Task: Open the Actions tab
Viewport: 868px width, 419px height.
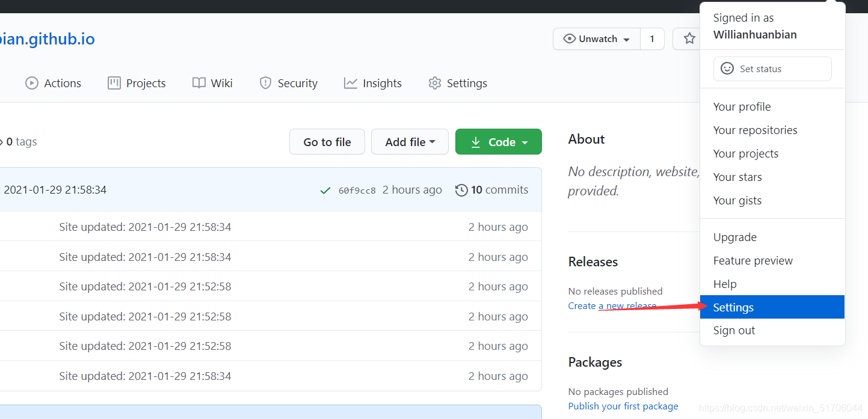Action: pyautogui.click(x=53, y=83)
